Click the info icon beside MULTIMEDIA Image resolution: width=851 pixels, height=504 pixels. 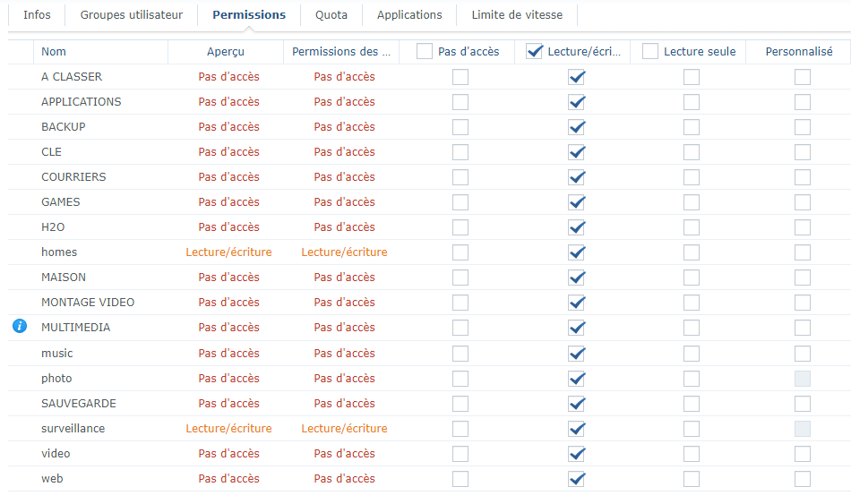coord(20,327)
